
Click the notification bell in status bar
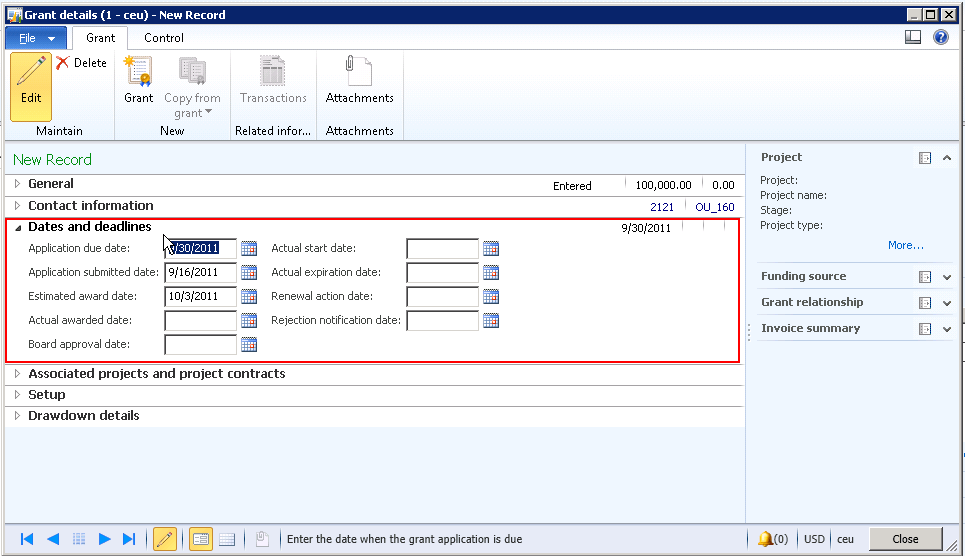pos(765,539)
